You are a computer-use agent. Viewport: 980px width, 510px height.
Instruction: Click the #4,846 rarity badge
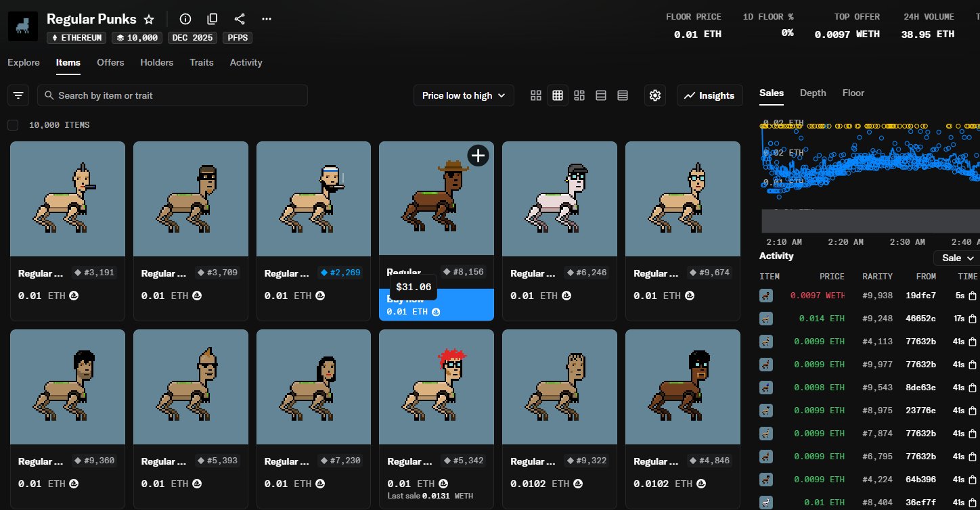click(x=711, y=461)
